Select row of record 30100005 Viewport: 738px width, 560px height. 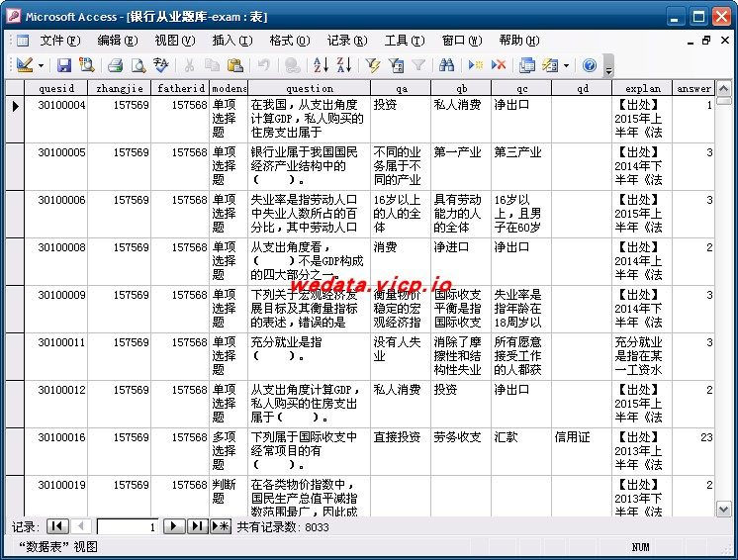(15, 166)
